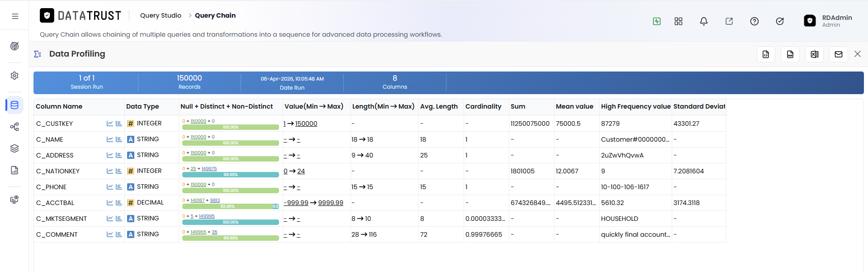Open the hamburger menu in the sidebar
Viewport: 868px width, 272px height.
click(15, 16)
